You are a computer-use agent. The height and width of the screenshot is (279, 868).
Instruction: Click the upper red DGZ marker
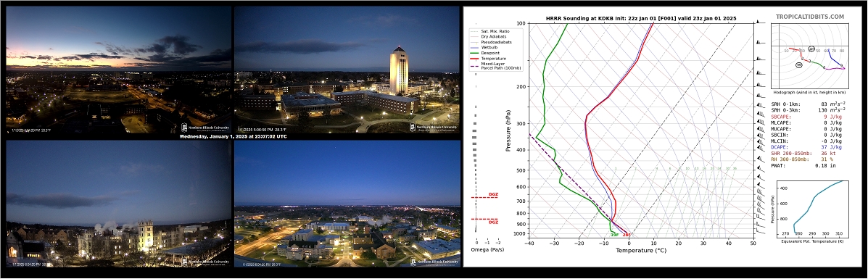[492, 194]
